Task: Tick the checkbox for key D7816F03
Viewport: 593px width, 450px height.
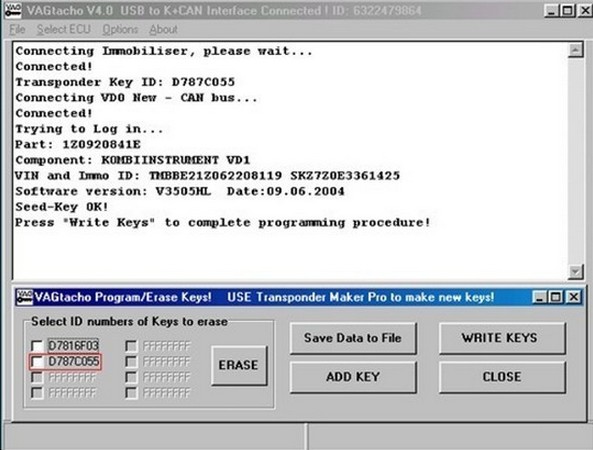Action: click(37, 345)
